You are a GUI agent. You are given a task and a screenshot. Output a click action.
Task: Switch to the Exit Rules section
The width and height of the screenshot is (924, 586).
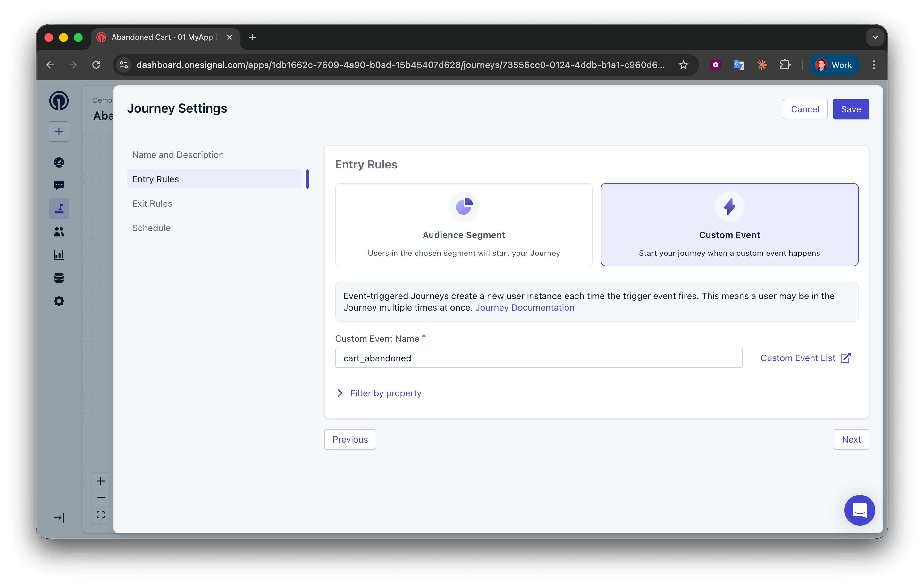pyautogui.click(x=152, y=203)
